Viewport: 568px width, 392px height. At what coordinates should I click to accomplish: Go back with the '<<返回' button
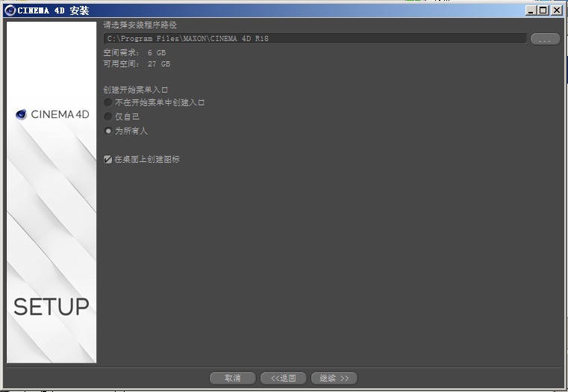click(x=284, y=378)
